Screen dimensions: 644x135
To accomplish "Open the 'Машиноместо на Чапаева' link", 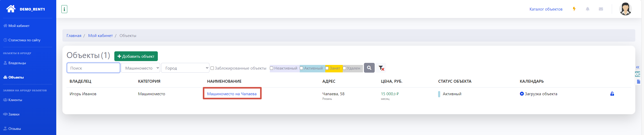I will pyautogui.click(x=232, y=94).
